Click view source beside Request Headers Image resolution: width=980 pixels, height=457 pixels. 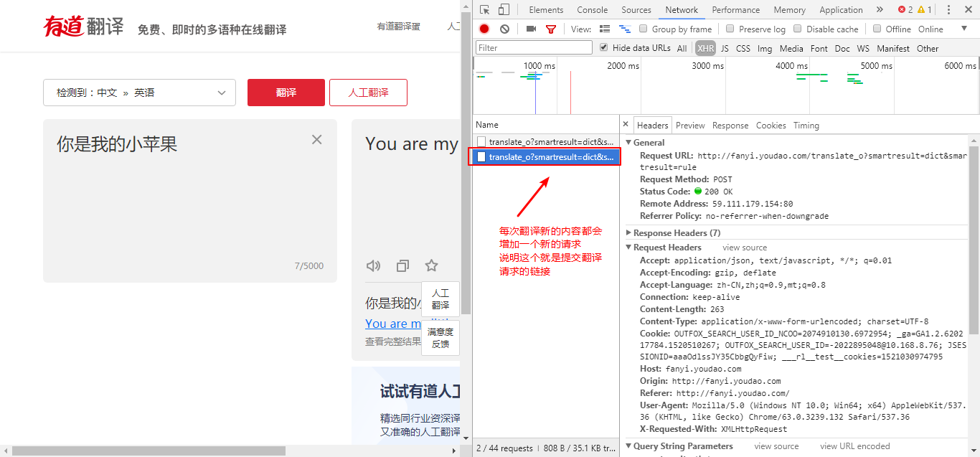coord(745,247)
